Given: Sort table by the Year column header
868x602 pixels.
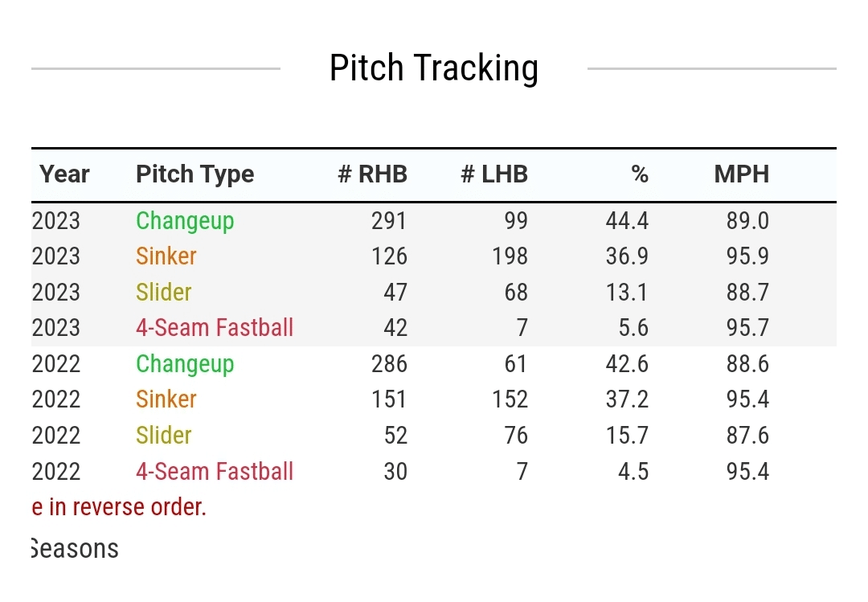Looking at the screenshot, I should point(64,174).
